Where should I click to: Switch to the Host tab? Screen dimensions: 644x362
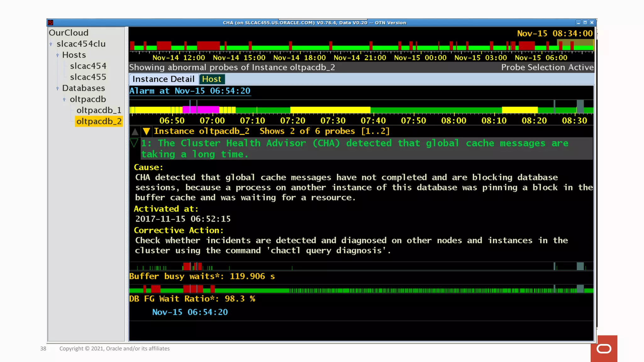(212, 79)
